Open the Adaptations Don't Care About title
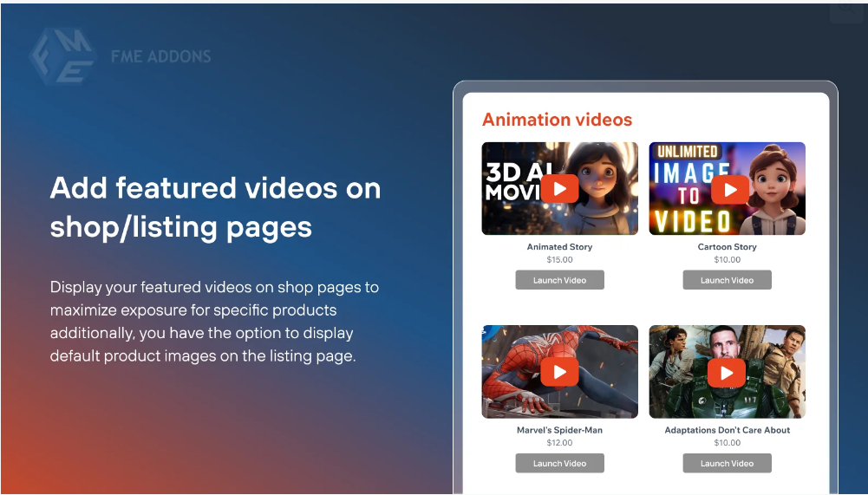868x495 pixels. 727,430
